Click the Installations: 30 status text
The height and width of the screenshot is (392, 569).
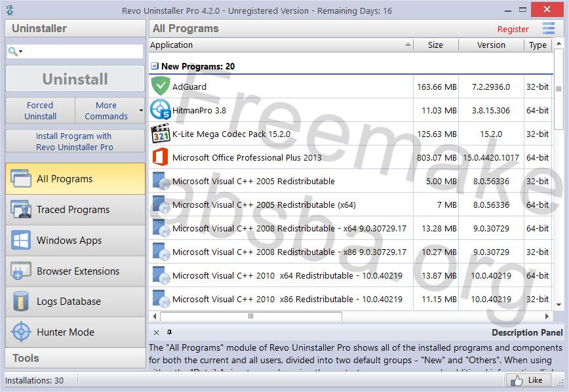pos(34,380)
